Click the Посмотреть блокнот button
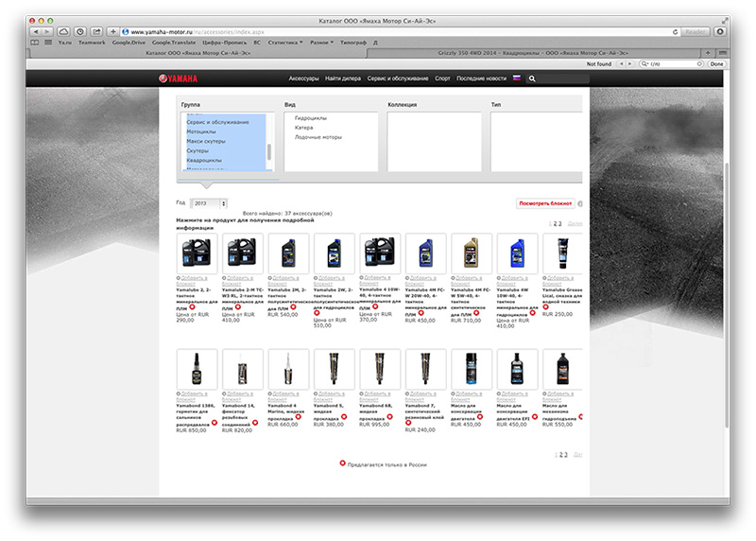 tap(545, 203)
